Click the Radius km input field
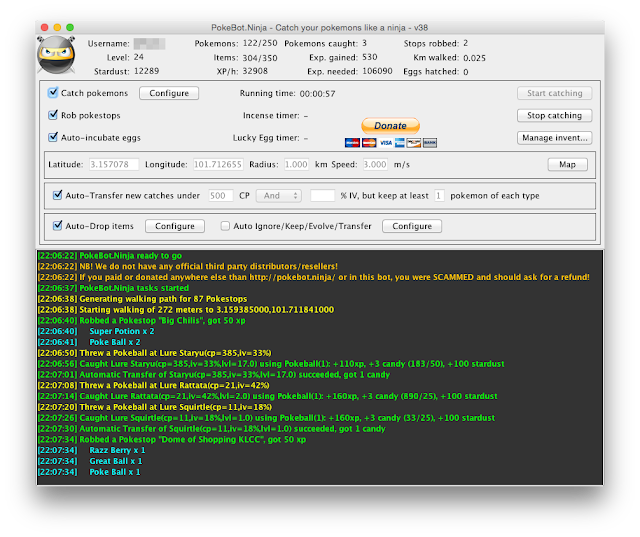640x537 pixels. (x=296, y=164)
